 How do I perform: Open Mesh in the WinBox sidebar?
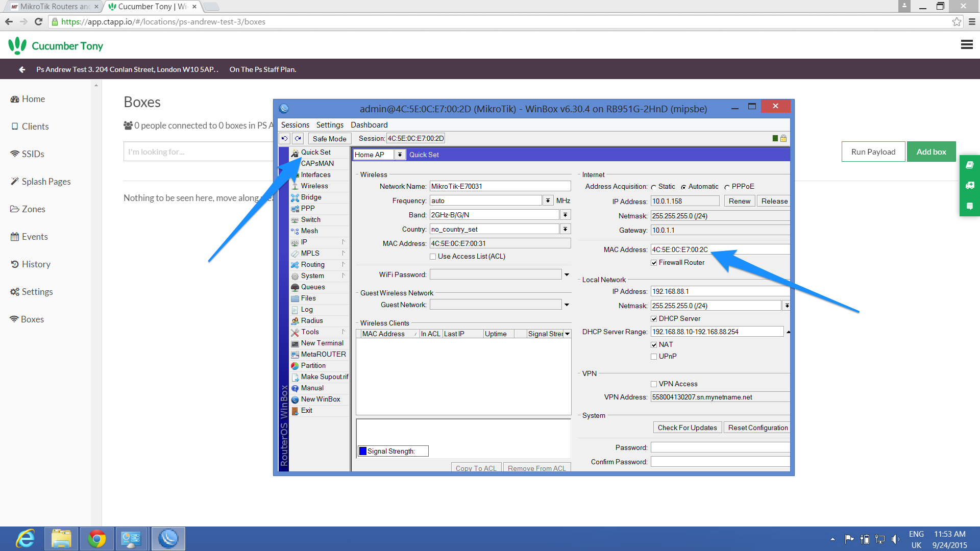(309, 231)
